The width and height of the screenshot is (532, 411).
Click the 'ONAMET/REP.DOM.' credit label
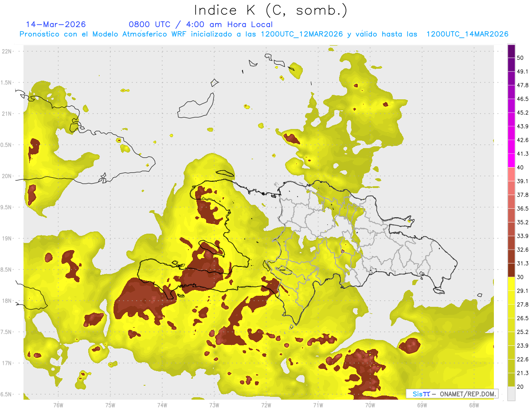(x=467, y=394)
